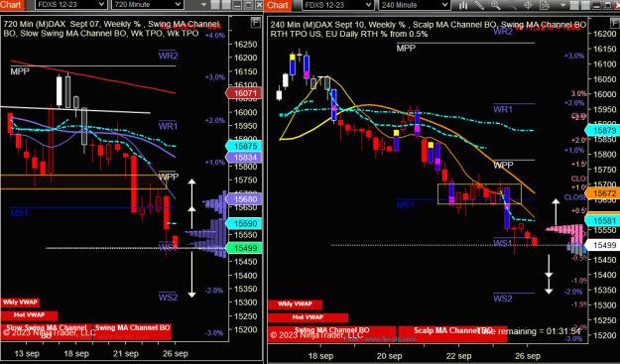Click the zoom in magnifier icon
620x364 pixels.
click(495, 5)
